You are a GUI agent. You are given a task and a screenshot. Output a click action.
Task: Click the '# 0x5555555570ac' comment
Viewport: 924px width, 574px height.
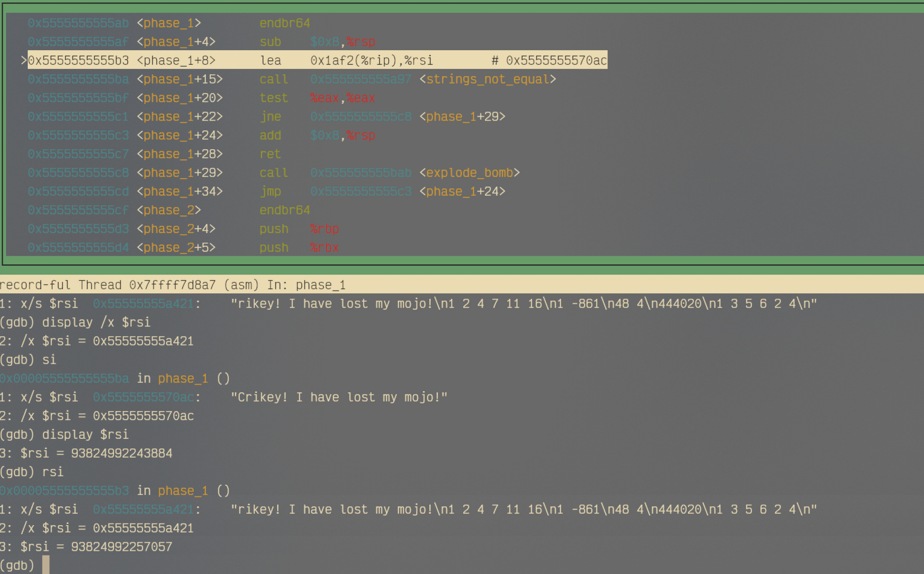coord(549,60)
